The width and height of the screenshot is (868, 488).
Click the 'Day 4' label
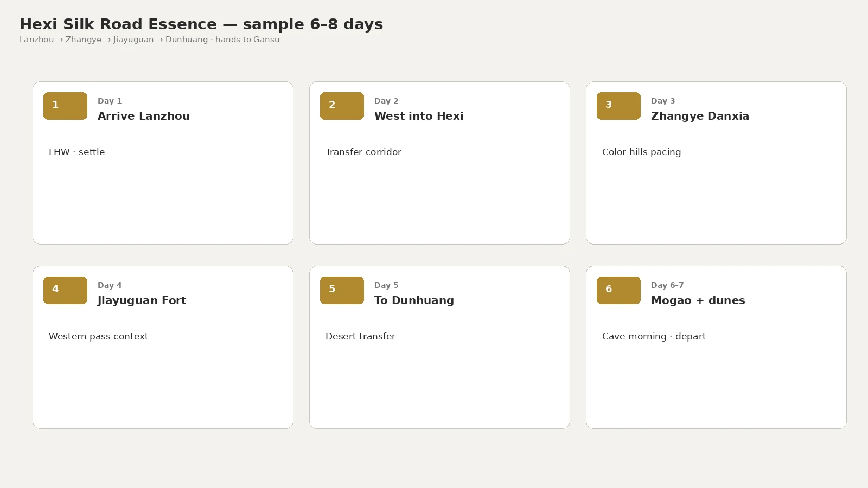[110, 285]
